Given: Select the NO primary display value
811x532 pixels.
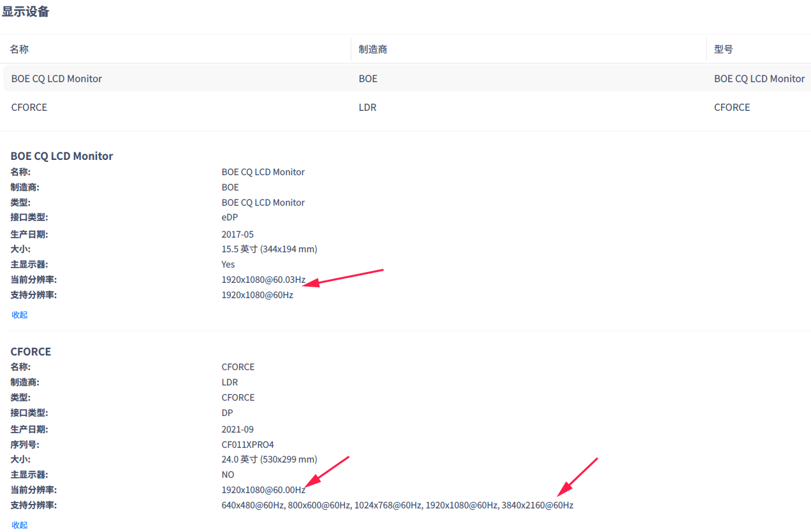Looking at the screenshot, I should pos(228,475).
